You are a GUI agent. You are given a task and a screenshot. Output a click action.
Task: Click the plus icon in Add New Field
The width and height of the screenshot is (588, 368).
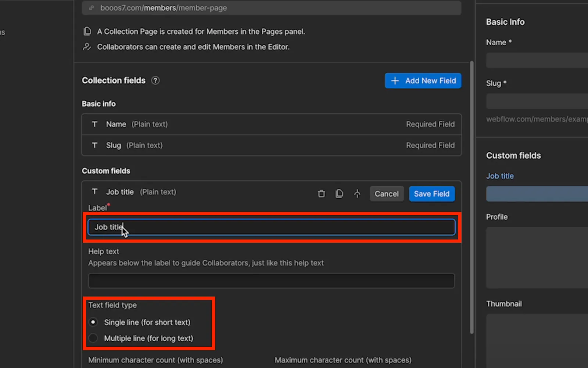coord(395,81)
